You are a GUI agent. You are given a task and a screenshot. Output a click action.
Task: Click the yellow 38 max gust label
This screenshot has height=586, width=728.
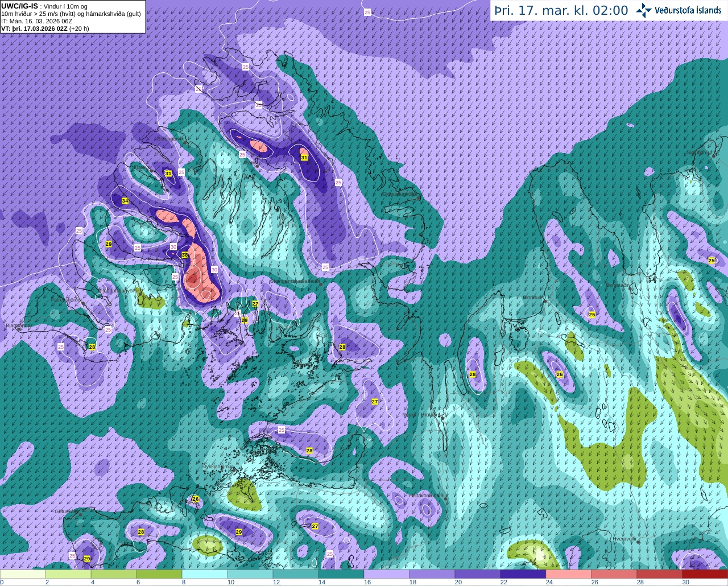tap(185, 255)
